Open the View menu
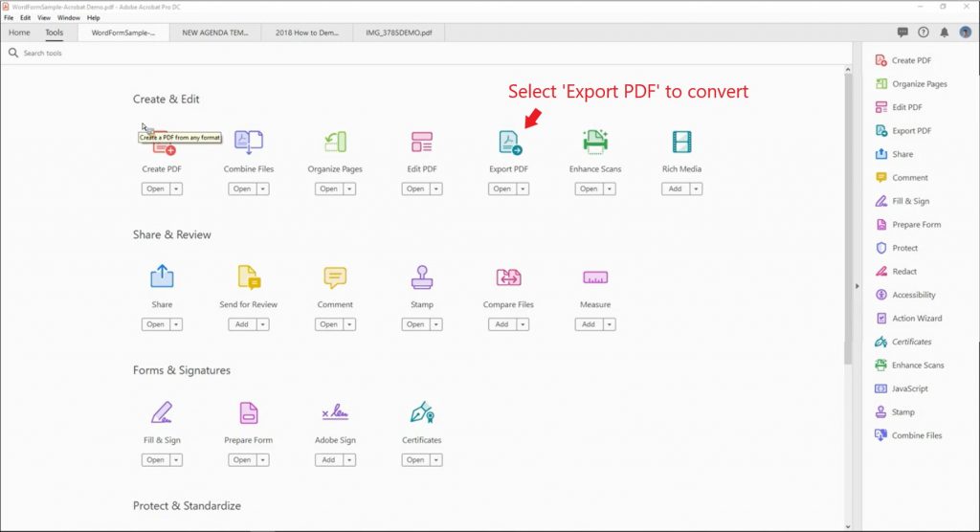 coord(44,18)
